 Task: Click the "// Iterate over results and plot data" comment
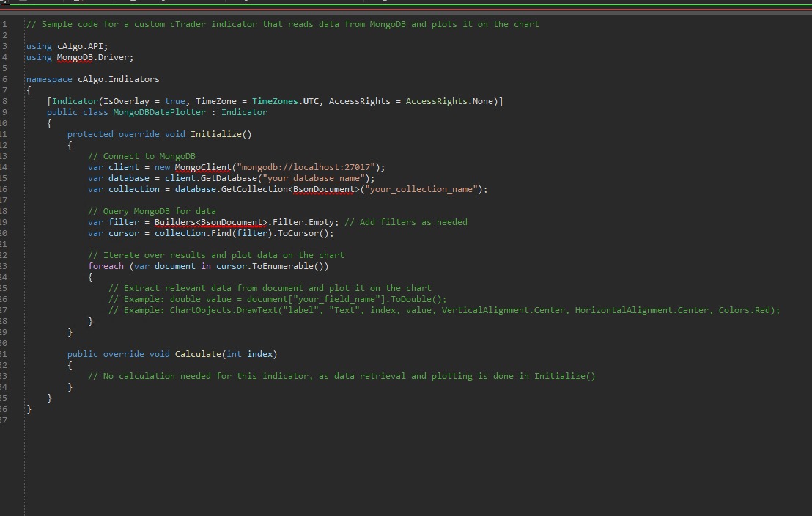pos(216,255)
